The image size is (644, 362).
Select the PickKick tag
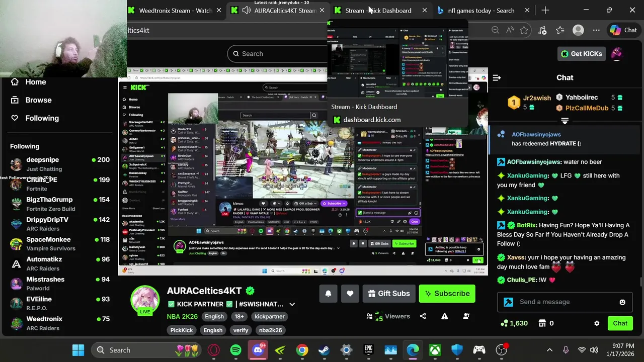pos(182,330)
